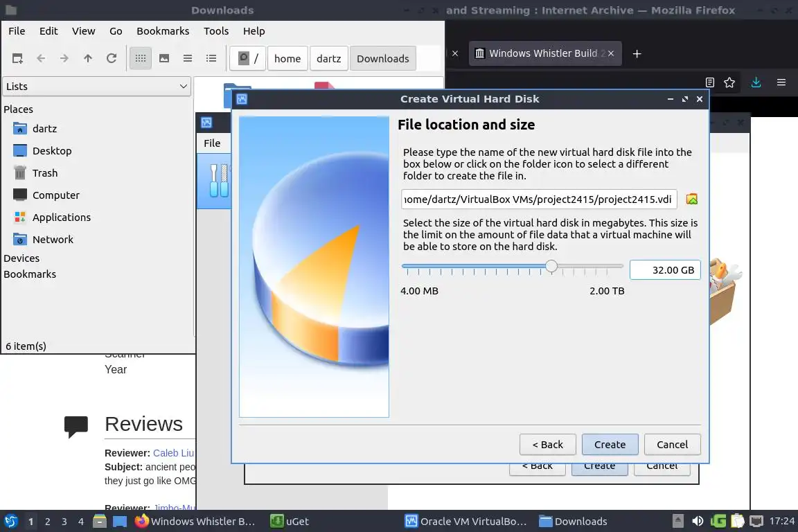Open Firefox downloads panel
The height and width of the screenshot is (532, 798).
(x=756, y=82)
